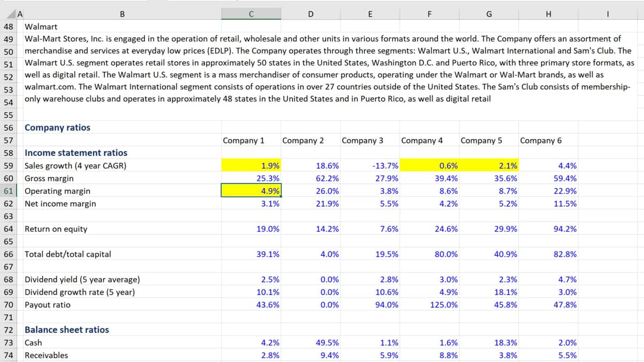Select the Company 3 header cell
Image resolution: width=644 pixels, height=362 pixels.
tap(370, 141)
